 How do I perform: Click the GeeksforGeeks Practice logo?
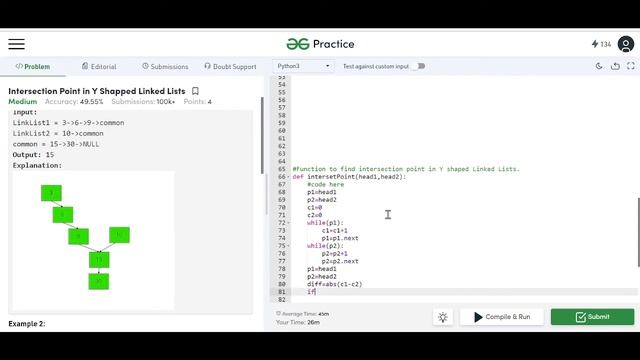click(320, 44)
